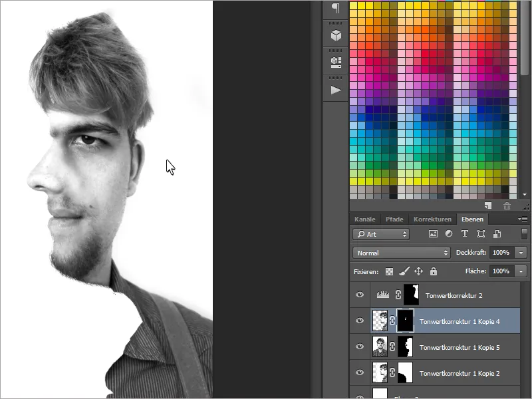Lock transparent pixels icon
Screen dimensions: 532x399
389,271
